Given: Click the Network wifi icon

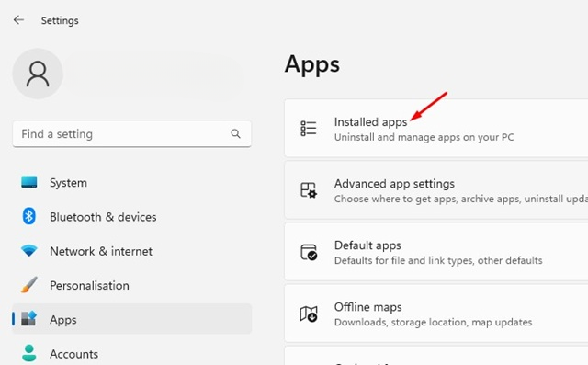Looking at the screenshot, I should point(28,251).
